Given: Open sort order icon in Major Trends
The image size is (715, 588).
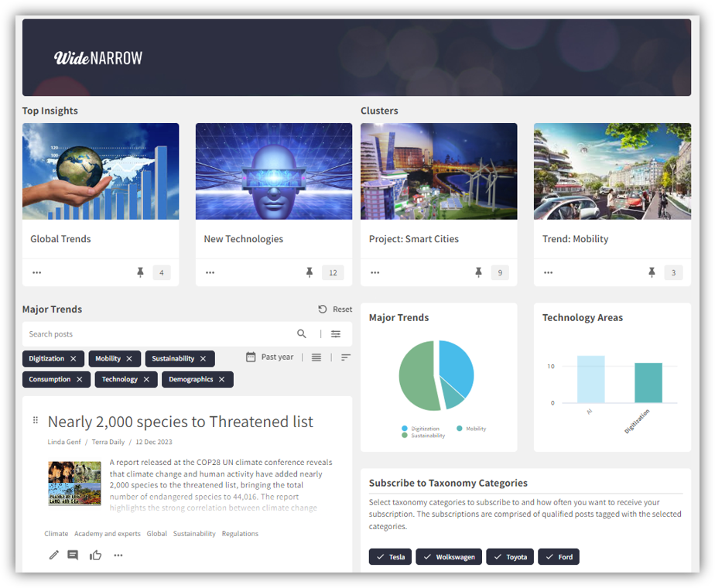Looking at the screenshot, I should click(345, 357).
